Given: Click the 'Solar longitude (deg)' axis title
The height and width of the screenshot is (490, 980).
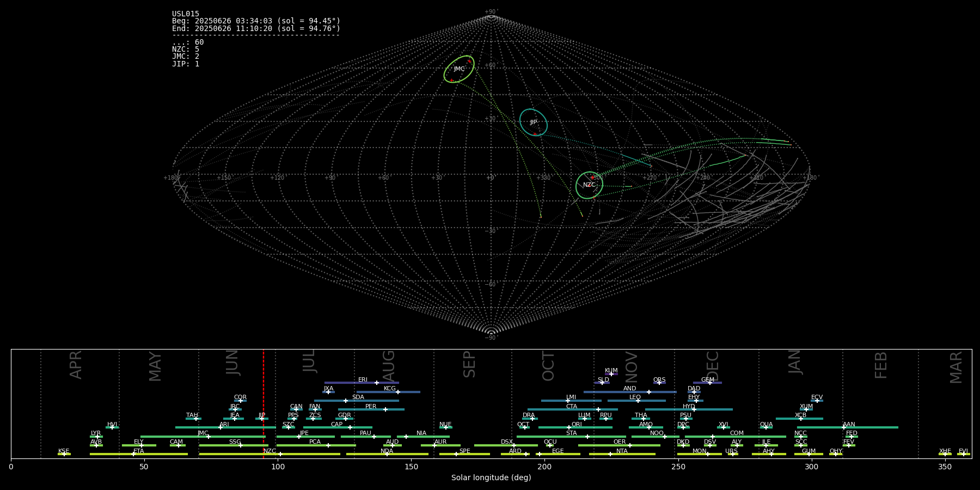Looking at the screenshot, I should [x=491, y=477].
